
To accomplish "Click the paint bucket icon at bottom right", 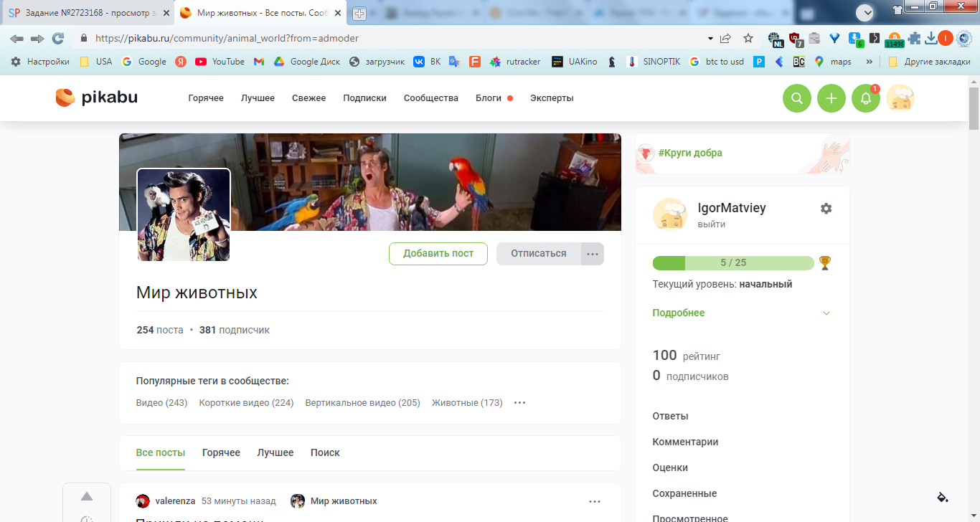I will (x=943, y=497).
